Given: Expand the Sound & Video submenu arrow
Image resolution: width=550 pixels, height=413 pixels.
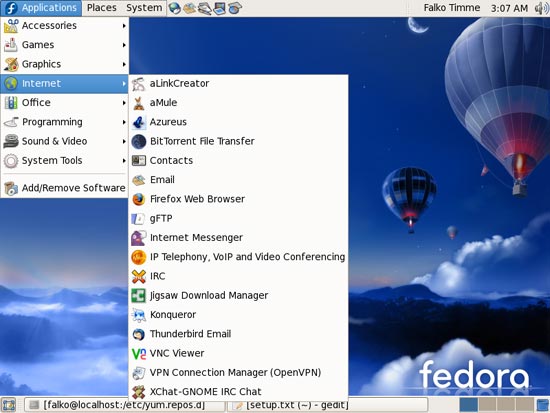Looking at the screenshot, I should point(124,141).
